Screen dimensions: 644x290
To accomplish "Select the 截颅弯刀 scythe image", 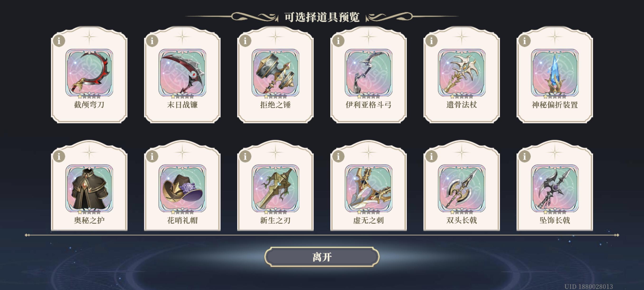I will (x=89, y=73).
